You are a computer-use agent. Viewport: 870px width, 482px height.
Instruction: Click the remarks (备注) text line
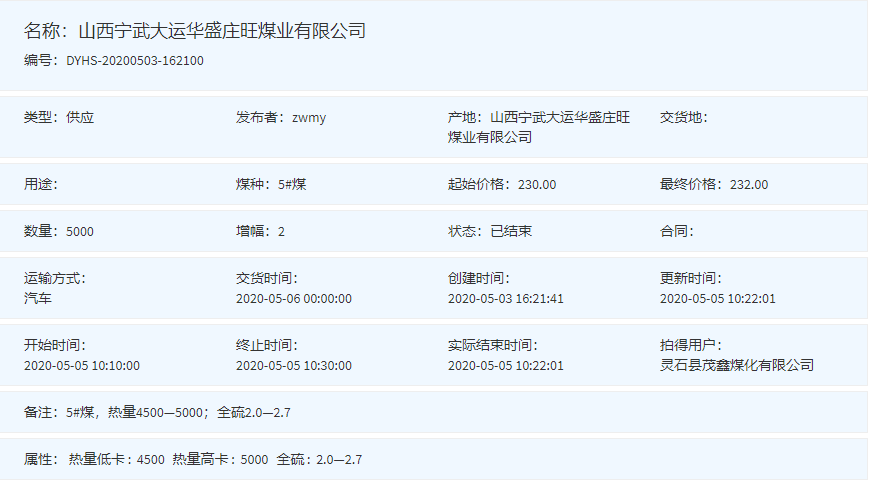click(157, 412)
